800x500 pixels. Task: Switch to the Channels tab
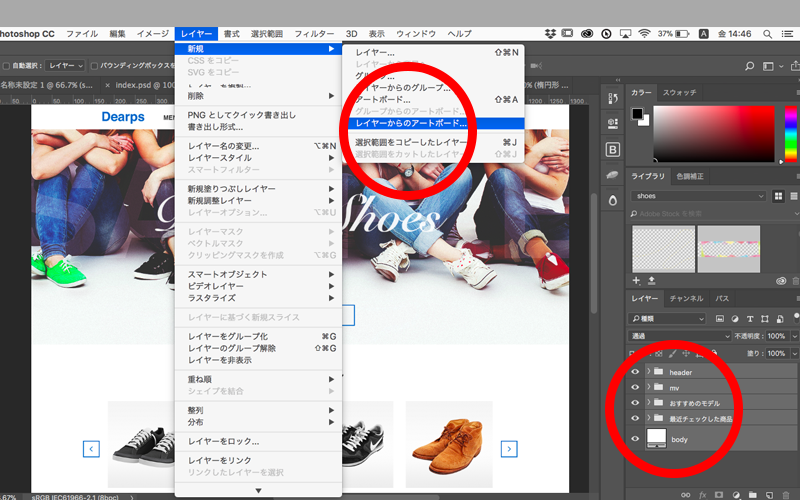pos(685,298)
